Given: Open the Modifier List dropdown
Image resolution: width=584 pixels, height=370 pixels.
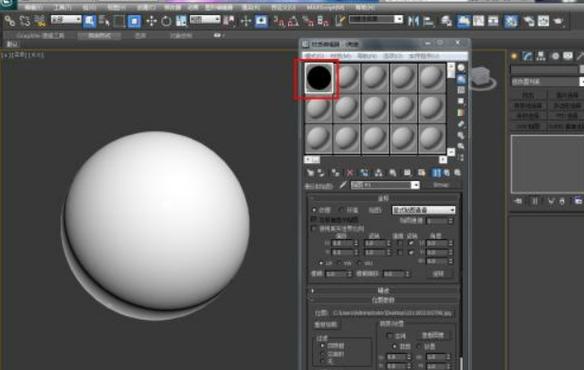Looking at the screenshot, I should tap(547, 82).
